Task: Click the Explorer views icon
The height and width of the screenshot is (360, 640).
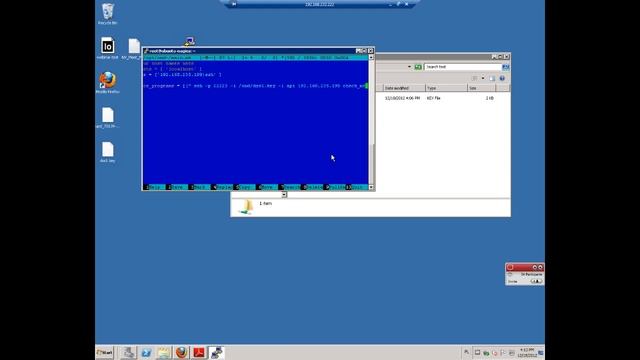Action: [475, 78]
